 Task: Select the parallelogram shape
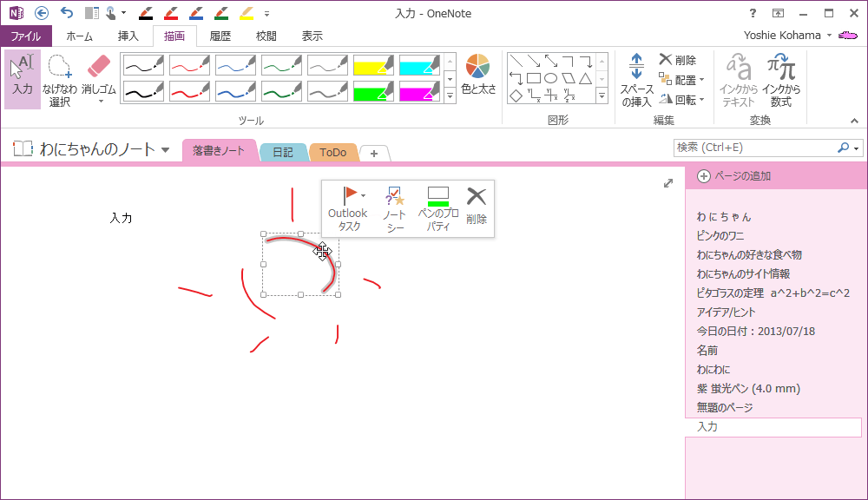568,79
